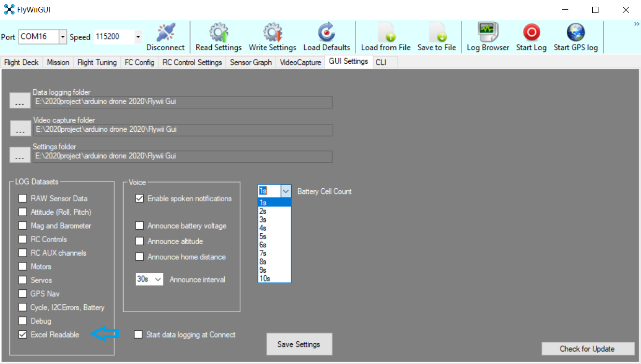Screen dimensions: 641x364
Task: Open the Log Browser
Action: click(487, 32)
